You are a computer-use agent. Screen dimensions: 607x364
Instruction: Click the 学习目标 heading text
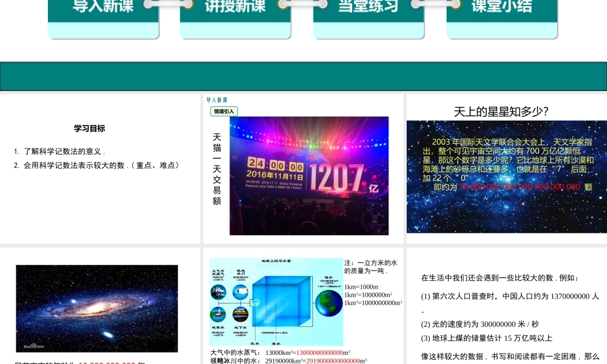coord(89,129)
